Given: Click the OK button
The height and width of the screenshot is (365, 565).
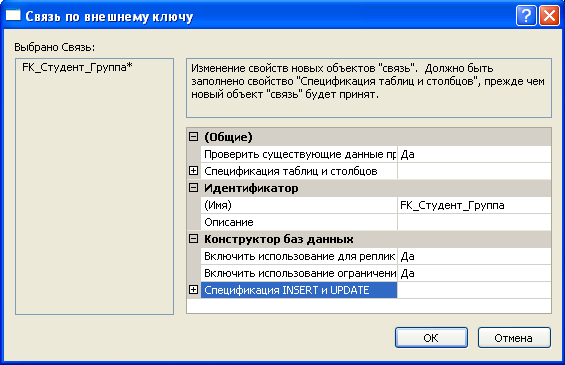Looking at the screenshot, I should [431, 338].
